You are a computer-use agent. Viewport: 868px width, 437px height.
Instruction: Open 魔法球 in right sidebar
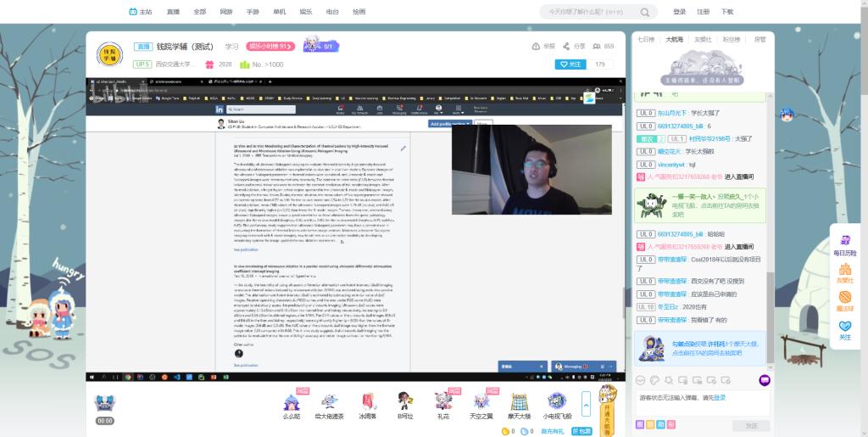point(845,300)
